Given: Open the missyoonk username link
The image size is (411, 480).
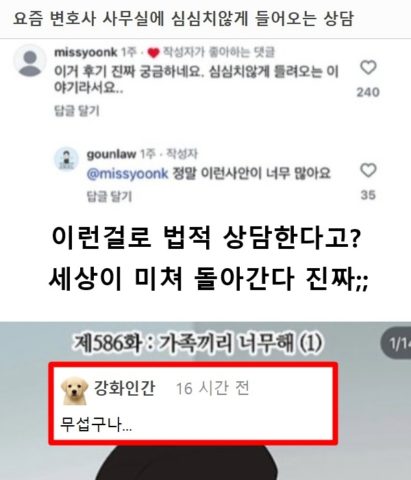Looking at the screenshot, I should 86,52.
